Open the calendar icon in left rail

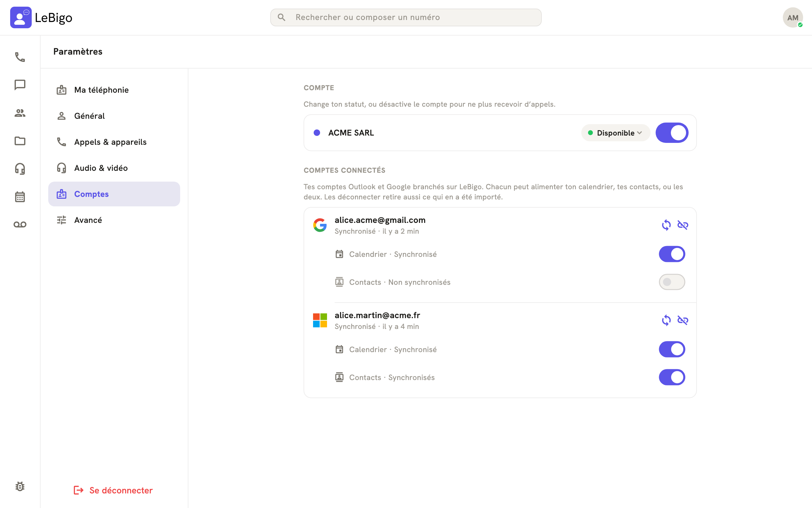(x=20, y=197)
